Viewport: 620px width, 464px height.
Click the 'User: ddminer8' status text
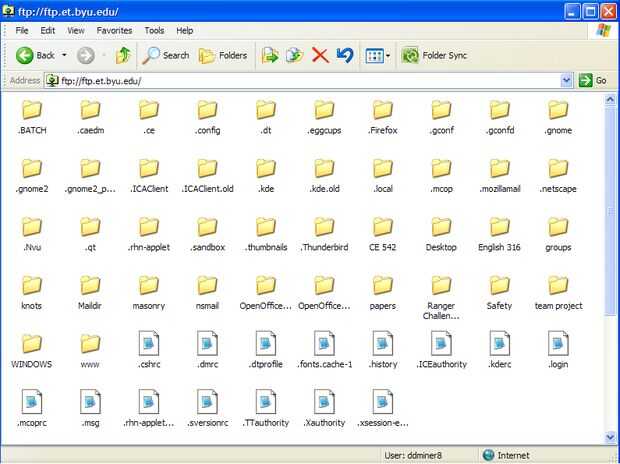click(x=413, y=455)
